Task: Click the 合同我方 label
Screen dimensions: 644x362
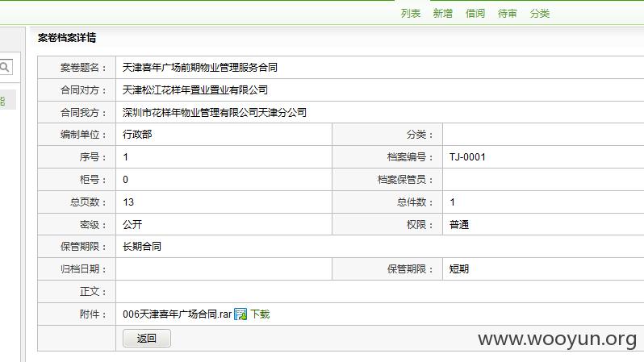Action: coord(83,112)
